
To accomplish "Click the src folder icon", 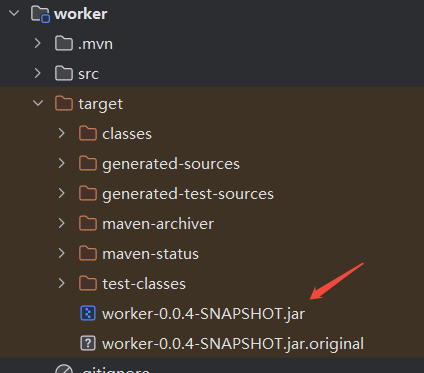I will click(x=64, y=73).
